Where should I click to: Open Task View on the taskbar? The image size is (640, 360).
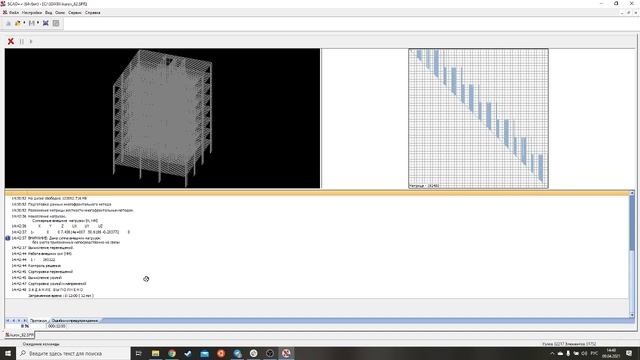coord(138,353)
